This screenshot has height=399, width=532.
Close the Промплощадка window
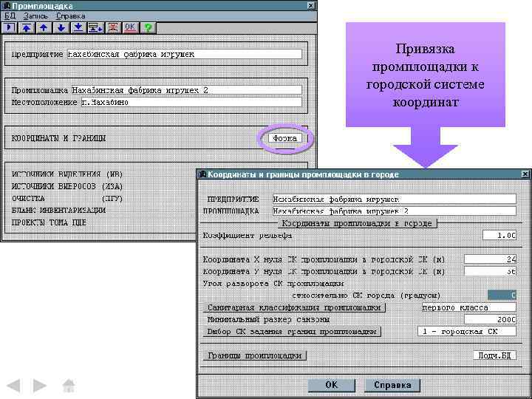[311, 6]
